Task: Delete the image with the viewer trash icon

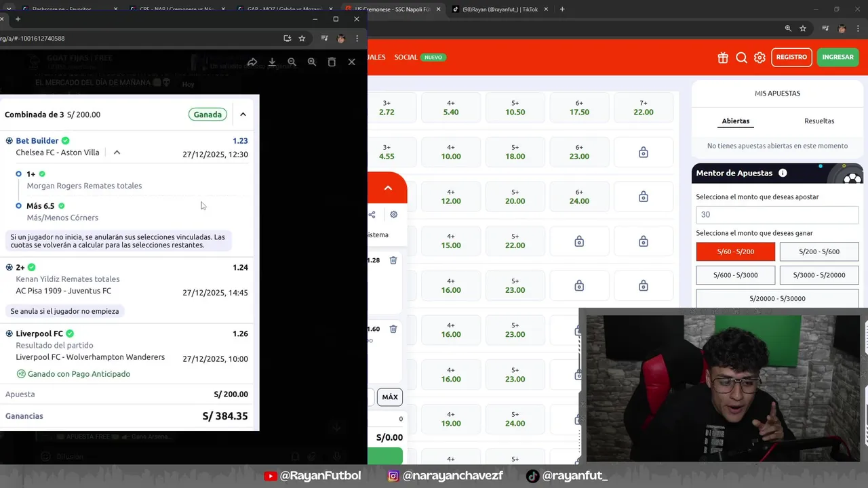Action: click(x=332, y=62)
